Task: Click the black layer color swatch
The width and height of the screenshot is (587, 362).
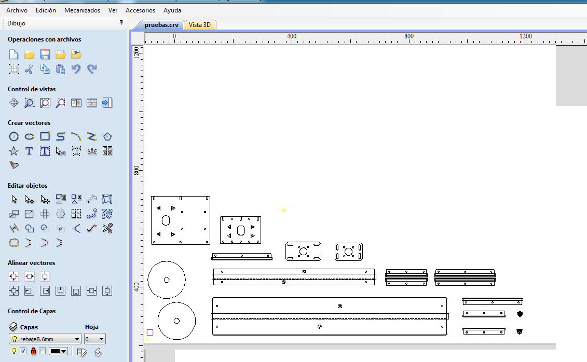Action: point(56,351)
